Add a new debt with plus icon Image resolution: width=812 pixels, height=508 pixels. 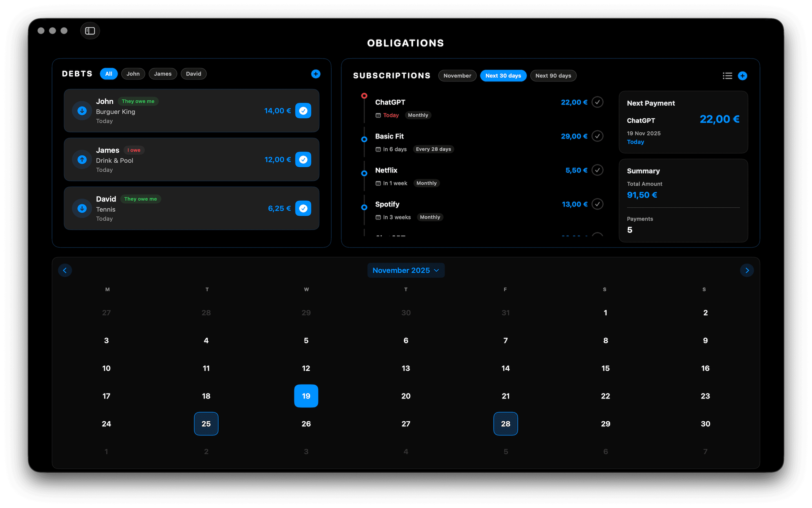(x=315, y=74)
